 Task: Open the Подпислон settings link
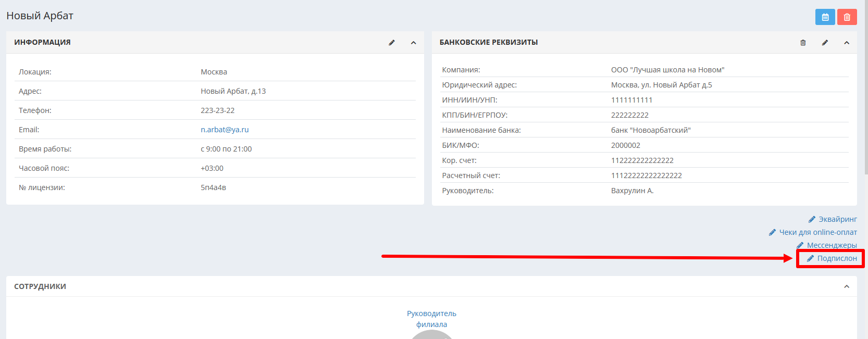pyautogui.click(x=836, y=258)
